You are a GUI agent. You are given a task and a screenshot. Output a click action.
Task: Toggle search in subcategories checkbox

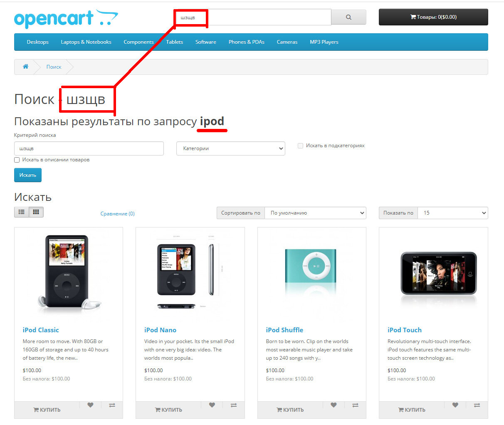click(x=300, y=146)
